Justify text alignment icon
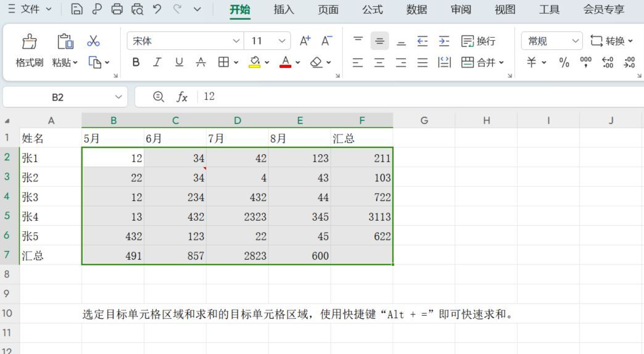This screenshot has height=354, width=644. coord(423,62)
